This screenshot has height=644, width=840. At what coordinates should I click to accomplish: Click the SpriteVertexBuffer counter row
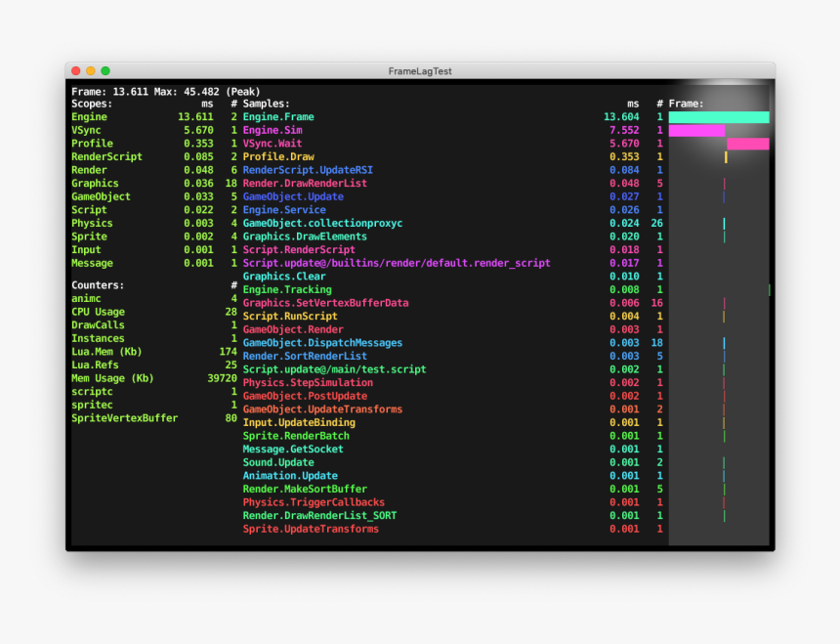coord(154,418)
